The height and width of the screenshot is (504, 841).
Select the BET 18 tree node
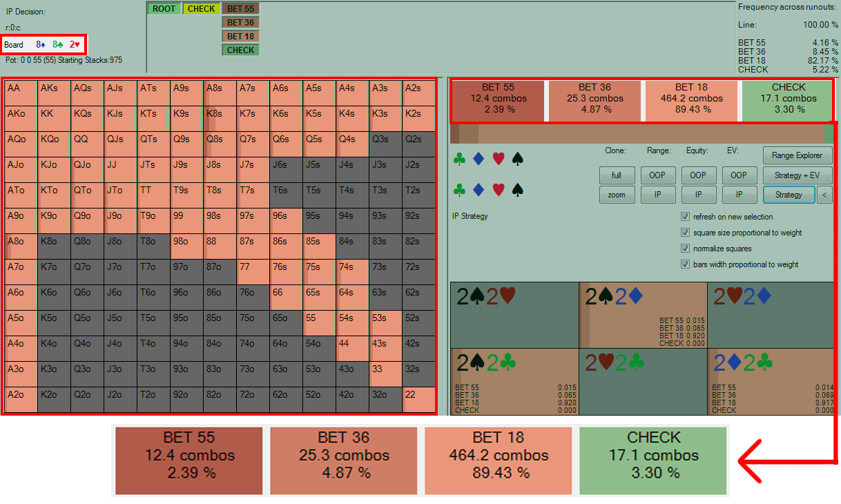click(240, 37)
